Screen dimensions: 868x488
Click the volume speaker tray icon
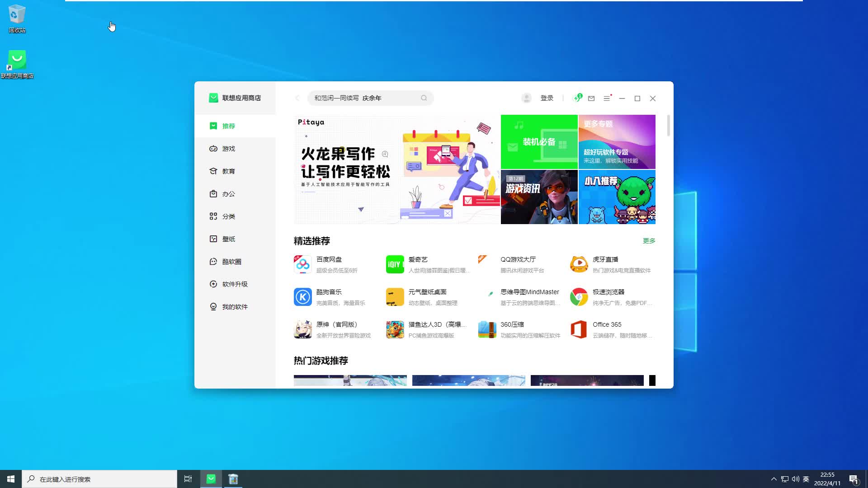tap(796, 479)
